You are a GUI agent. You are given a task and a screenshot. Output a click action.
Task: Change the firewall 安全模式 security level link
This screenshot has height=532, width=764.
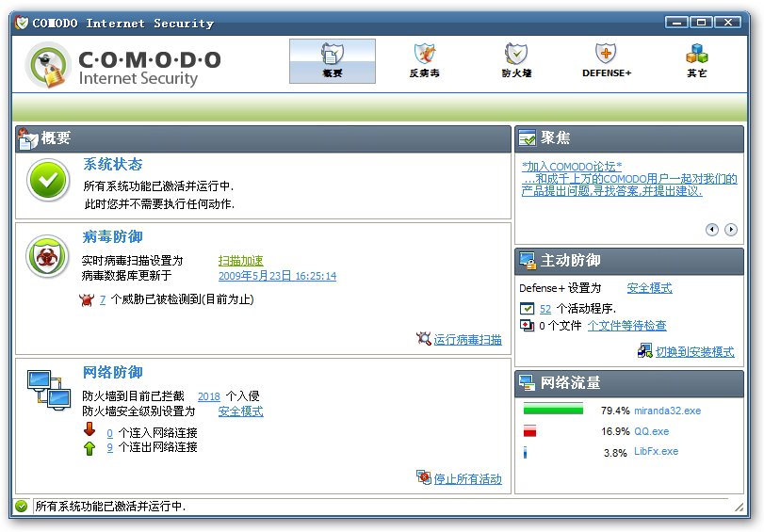coord(241,411)
